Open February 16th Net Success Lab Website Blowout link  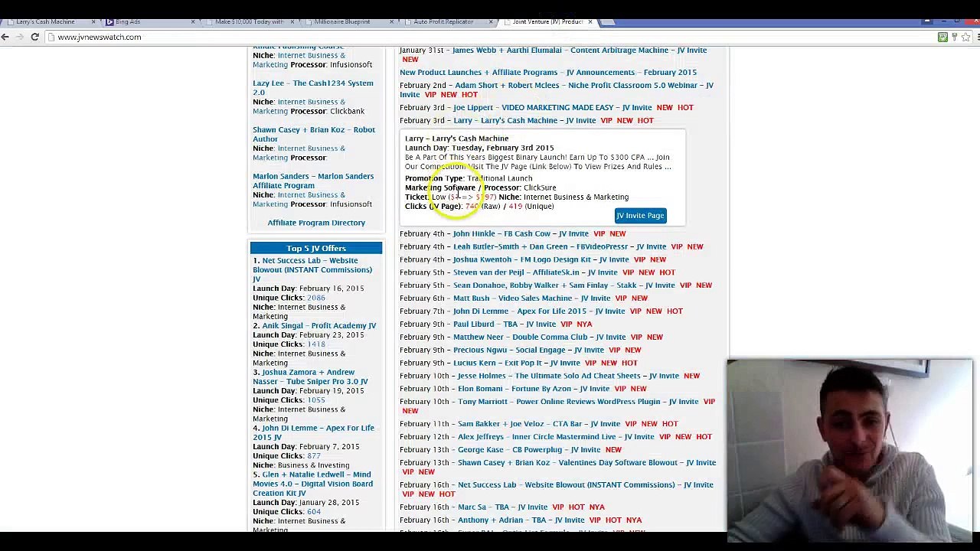pos(585,486)
